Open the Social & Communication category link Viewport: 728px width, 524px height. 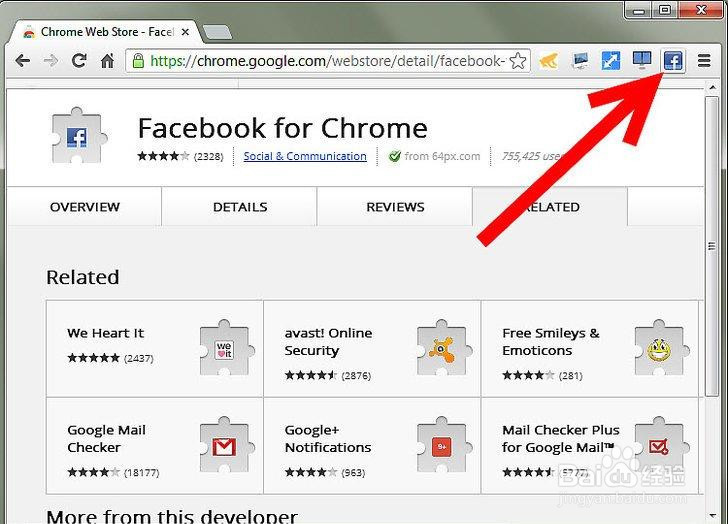tap(305, 156)
